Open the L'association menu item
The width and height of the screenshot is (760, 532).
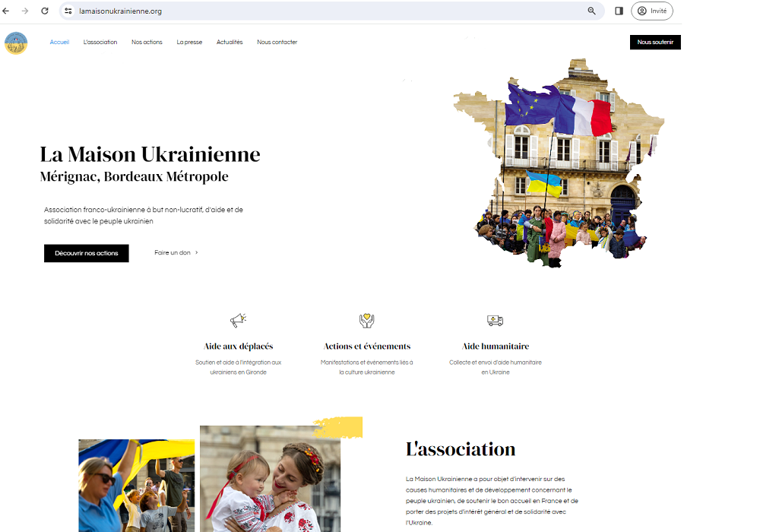coord(100,42)
